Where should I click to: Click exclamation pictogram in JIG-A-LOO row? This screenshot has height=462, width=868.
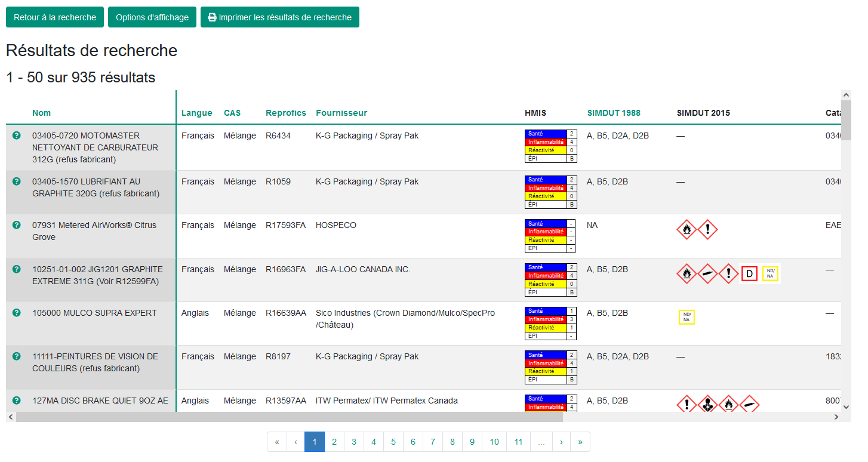[x=728, y=273]
